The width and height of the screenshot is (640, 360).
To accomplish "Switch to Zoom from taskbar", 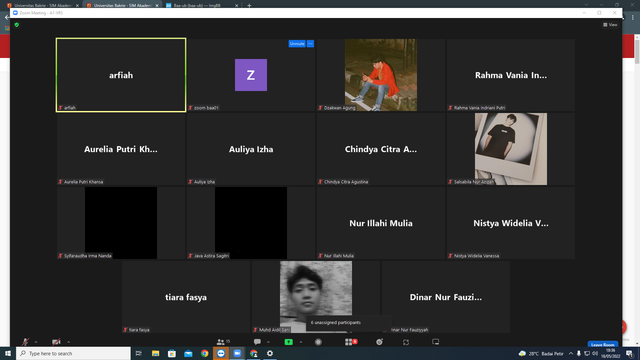I will click(x=237, y=353).
